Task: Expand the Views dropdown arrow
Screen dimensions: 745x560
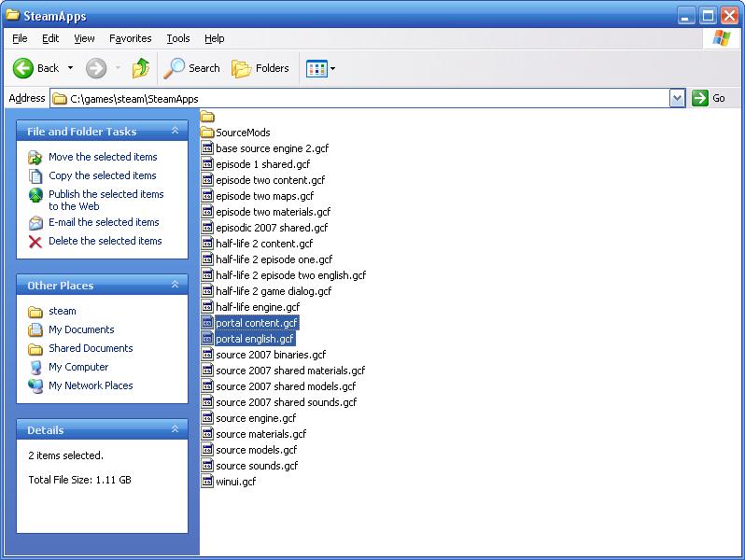Action: pos(332,69)
